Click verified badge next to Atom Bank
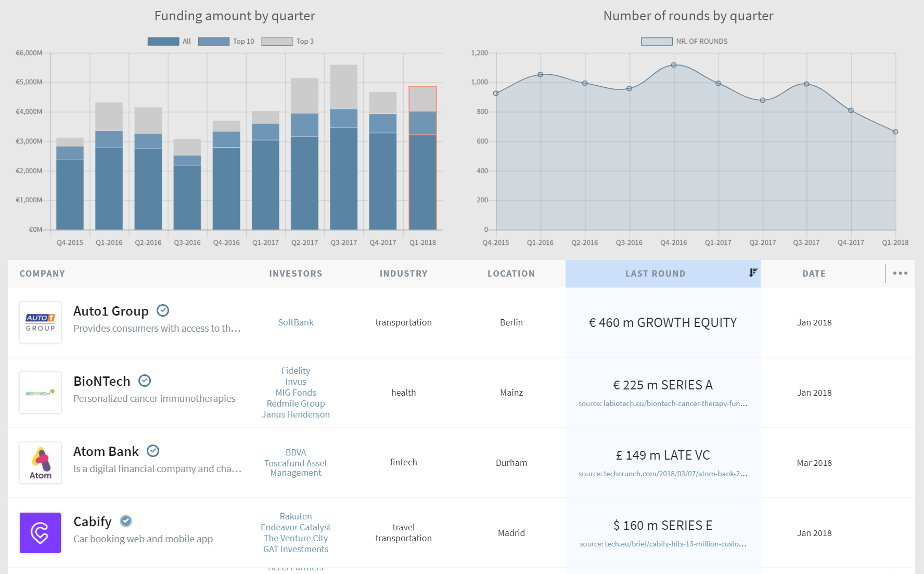The image size is (924, 574). click(153, 451)
